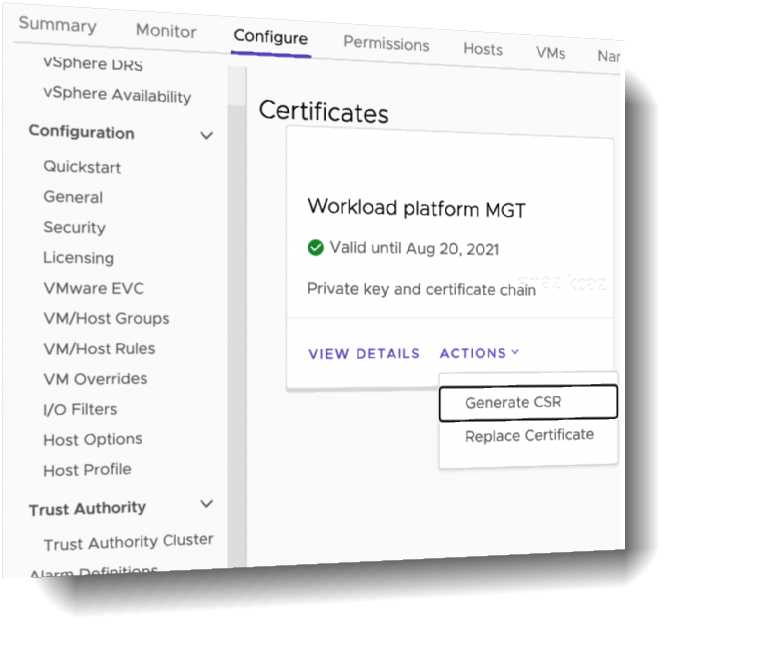Open I/O Filters configuration
Screen dimensions: 772x658
tap(80, 409)
